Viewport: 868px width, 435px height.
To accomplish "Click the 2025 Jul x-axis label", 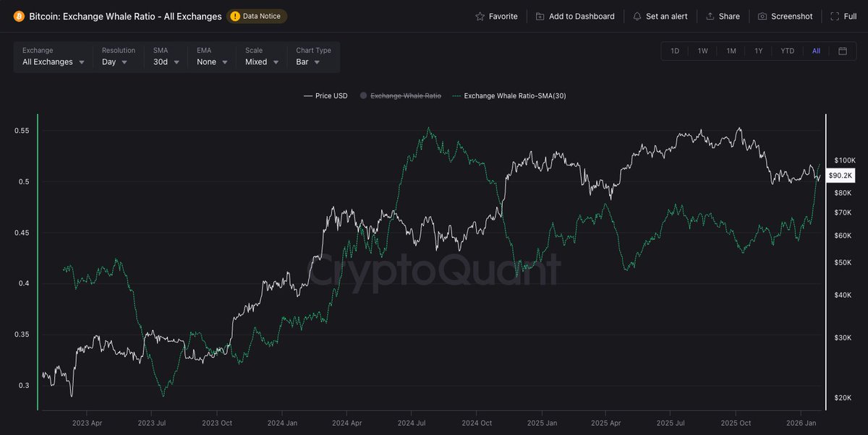I will [x=671, y=423].
